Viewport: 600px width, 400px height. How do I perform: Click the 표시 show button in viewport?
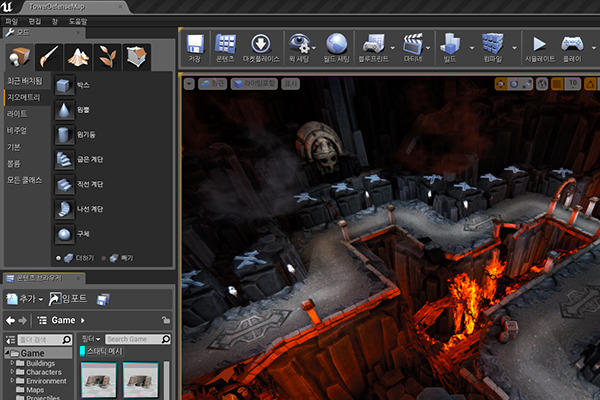tap(291, 84)
